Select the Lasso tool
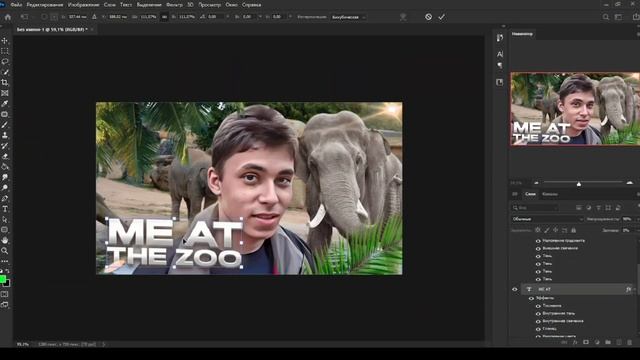This screenshot has height=360, width=640. [5, 62]
